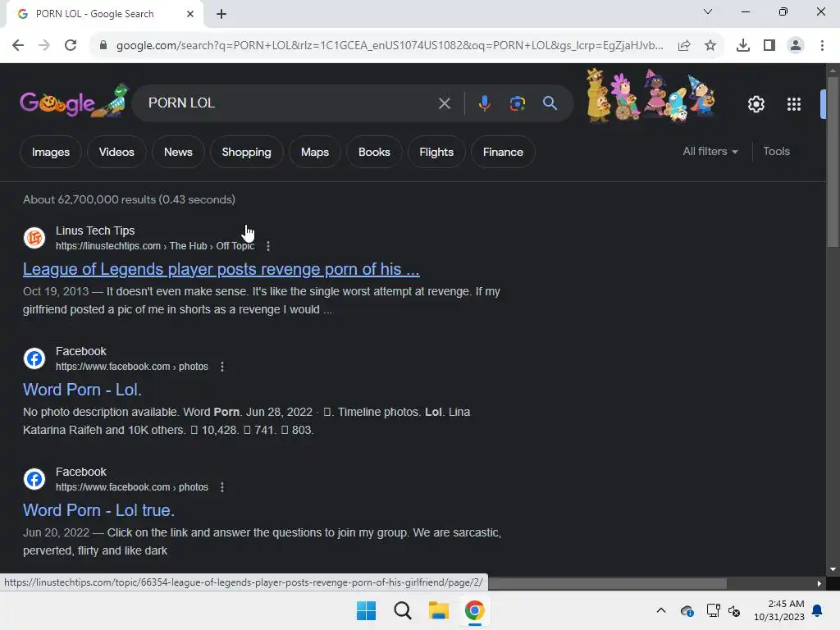Switch to Finance results
The image size is (840, 630).
(x=503, y=152)
